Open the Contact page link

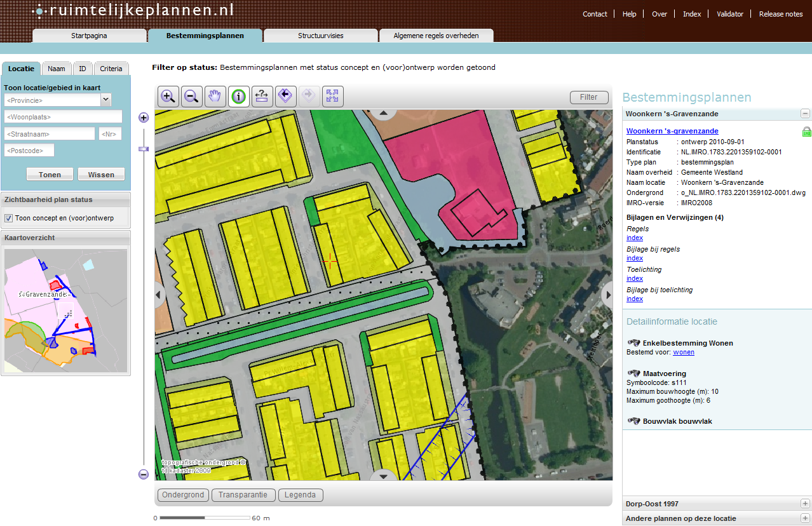click(x=595, y=14)
